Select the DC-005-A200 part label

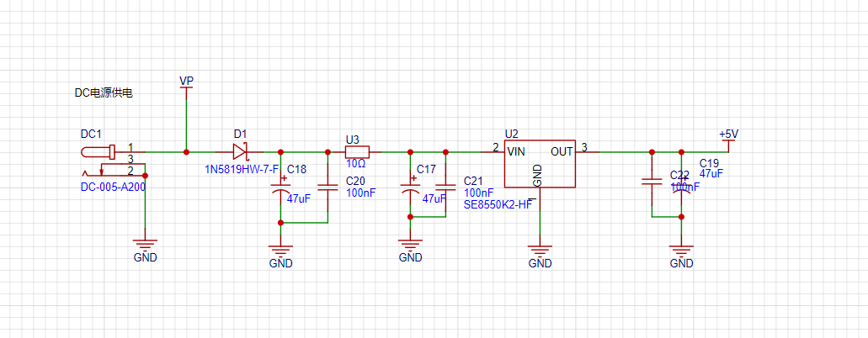[x=113, y=187]
